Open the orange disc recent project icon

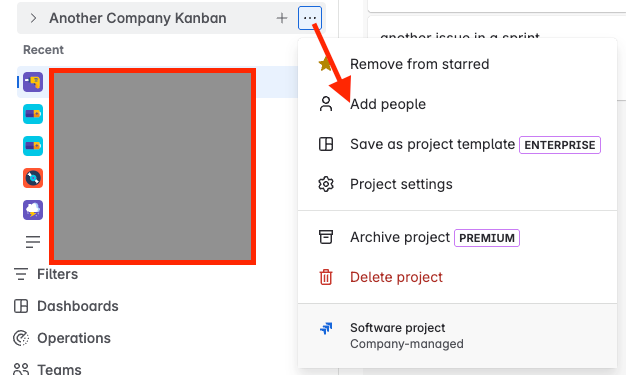click(33, 178)
